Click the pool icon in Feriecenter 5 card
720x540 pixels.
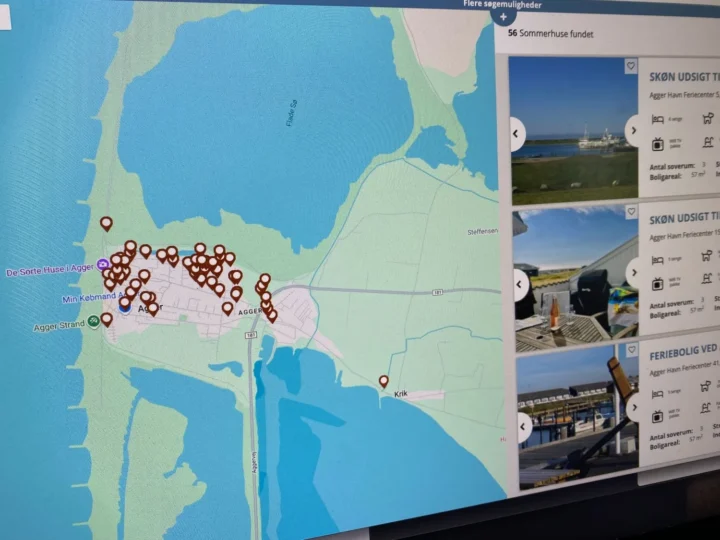coord(708,142)
